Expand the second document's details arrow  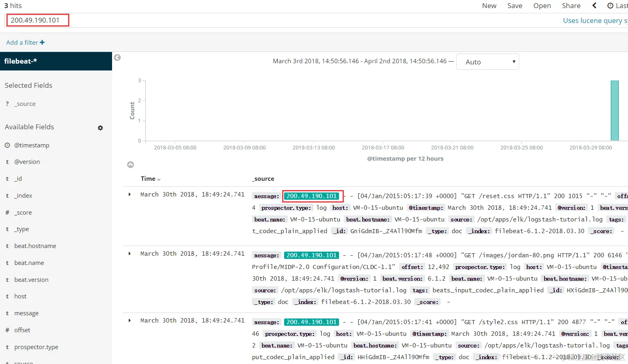129,253
